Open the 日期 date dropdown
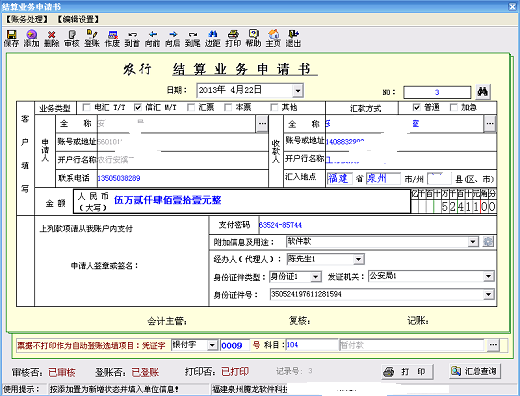The height and width of the screenshot is (396, 520). click(x=298, y=90)
